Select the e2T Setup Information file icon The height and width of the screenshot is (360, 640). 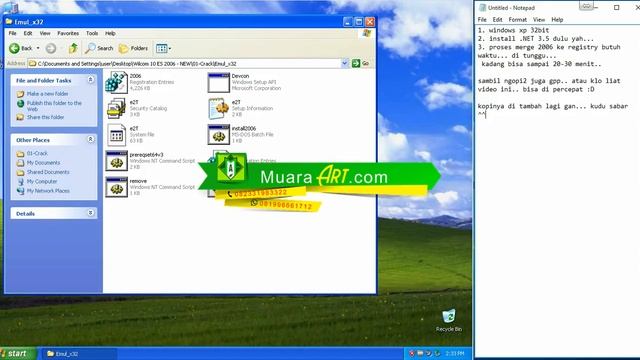coord(218,109)
